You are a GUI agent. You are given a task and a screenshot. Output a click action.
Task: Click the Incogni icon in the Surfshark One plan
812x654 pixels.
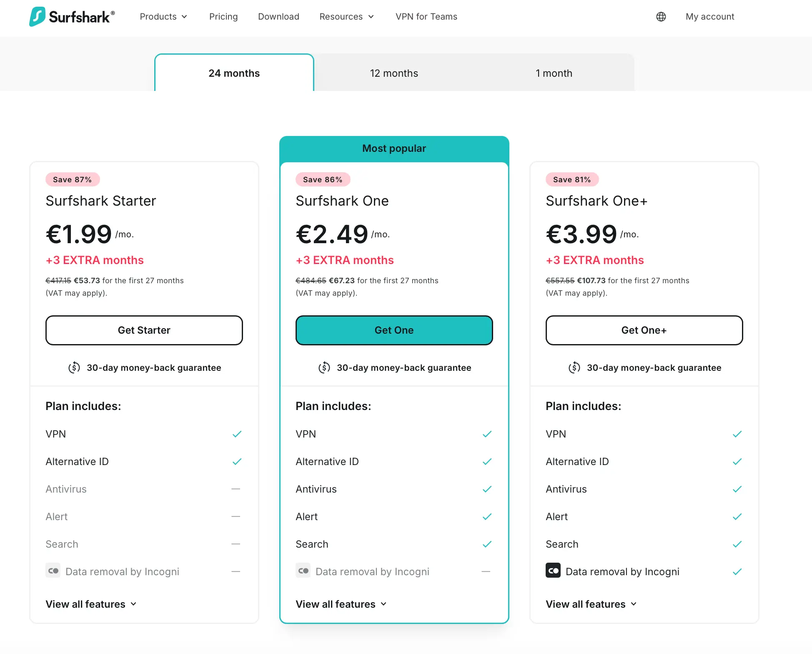(x=303, y=571)
